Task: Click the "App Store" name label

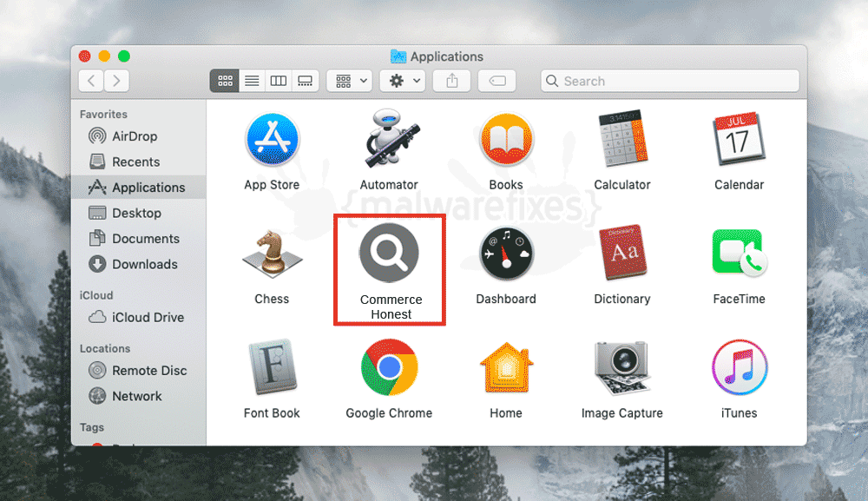Action: pos(272,185)
